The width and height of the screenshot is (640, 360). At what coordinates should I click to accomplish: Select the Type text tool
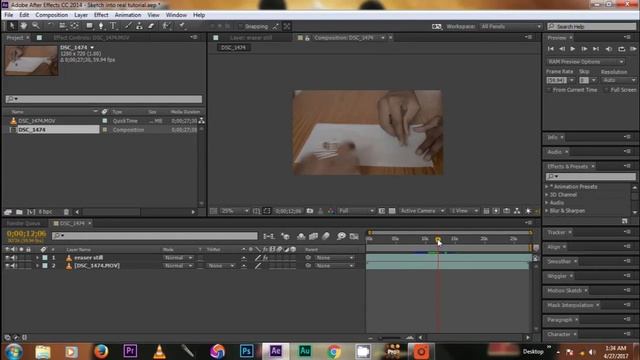point(114,26)
